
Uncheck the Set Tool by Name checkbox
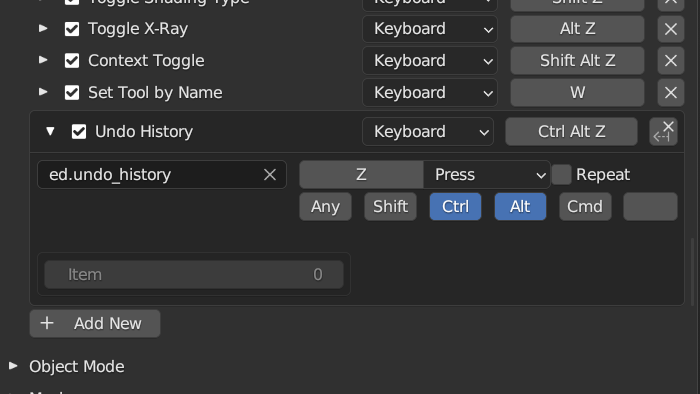(72, 93)
